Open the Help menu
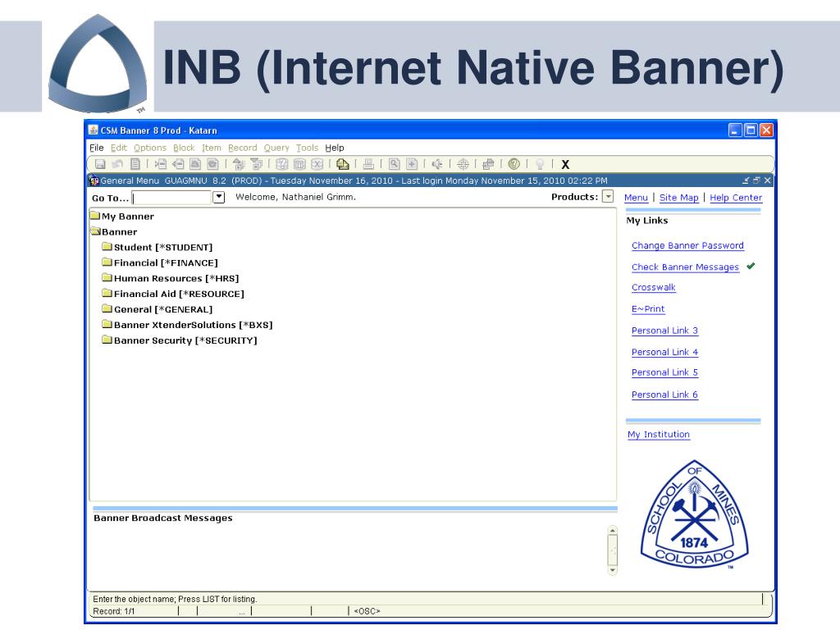The height and width of the screenshot is (630, 840). [335, 148]
